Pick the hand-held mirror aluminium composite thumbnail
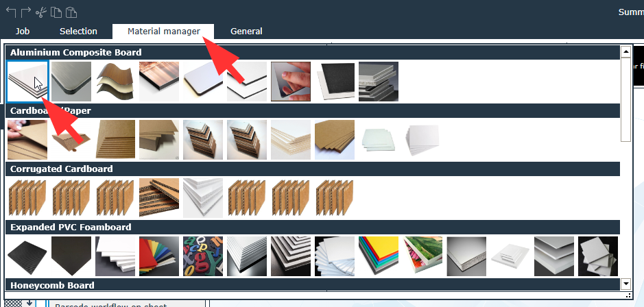The height and width of the screenshot is (307, 644). (291, 82)
